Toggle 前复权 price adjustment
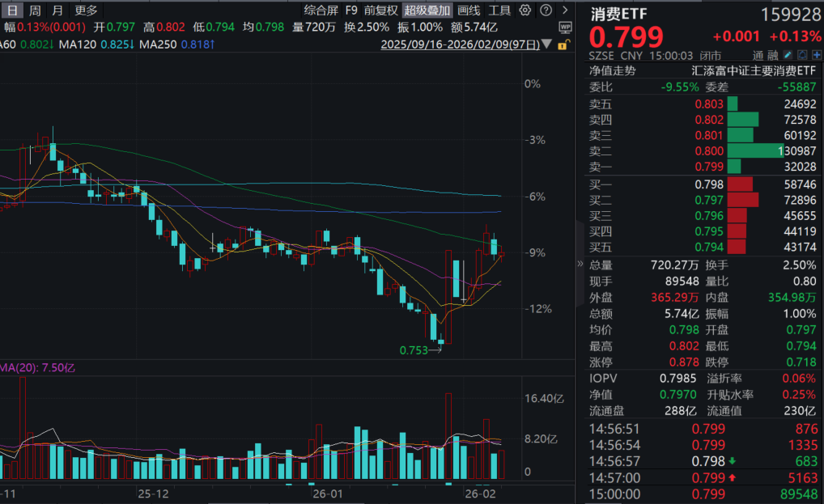This screenshot has width=824, height=504. coord(380,11)
